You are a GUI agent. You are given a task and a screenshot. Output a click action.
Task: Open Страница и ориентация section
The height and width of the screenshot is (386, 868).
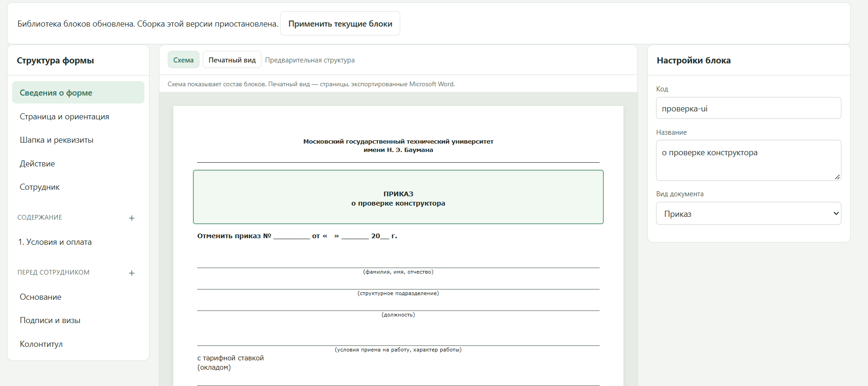[x=78, y=117]
